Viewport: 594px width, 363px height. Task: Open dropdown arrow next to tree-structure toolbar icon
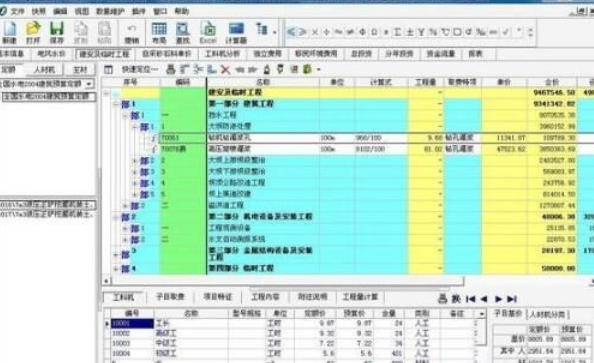[275, 32]
